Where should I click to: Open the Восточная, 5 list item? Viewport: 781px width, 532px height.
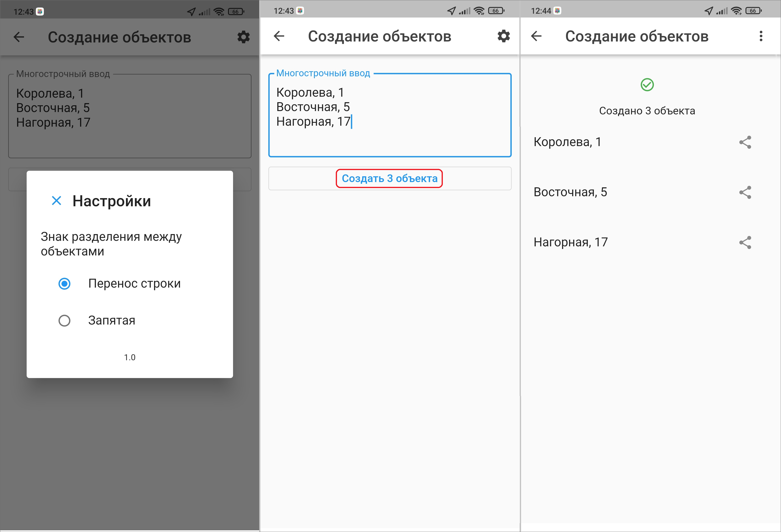click(570, 192)
